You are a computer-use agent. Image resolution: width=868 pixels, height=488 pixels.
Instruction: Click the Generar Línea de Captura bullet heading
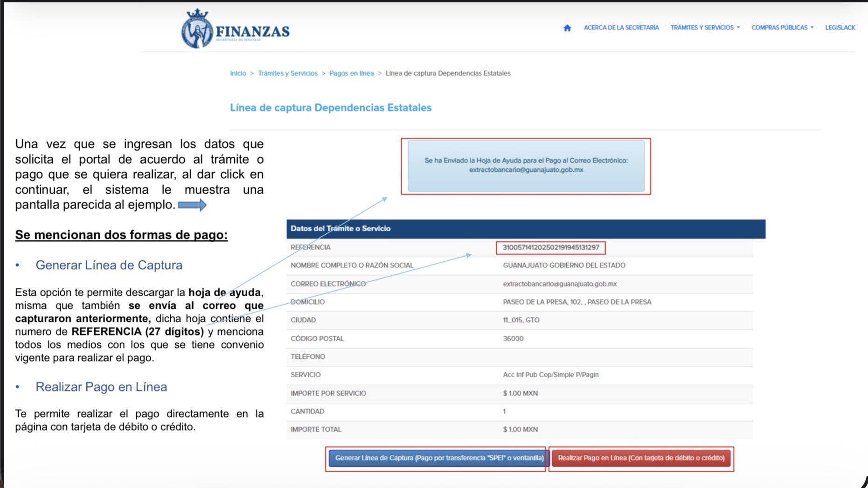pos(109,265)
